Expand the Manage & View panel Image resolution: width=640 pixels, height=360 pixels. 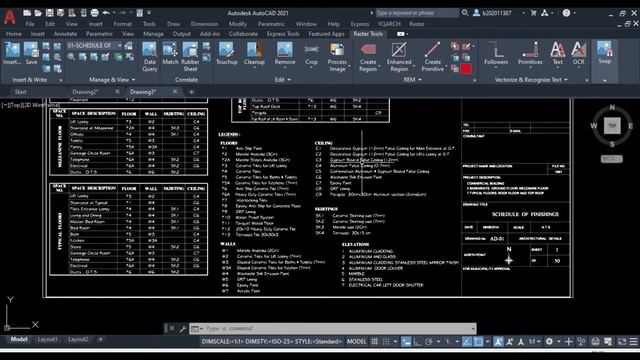click(112, 80)
